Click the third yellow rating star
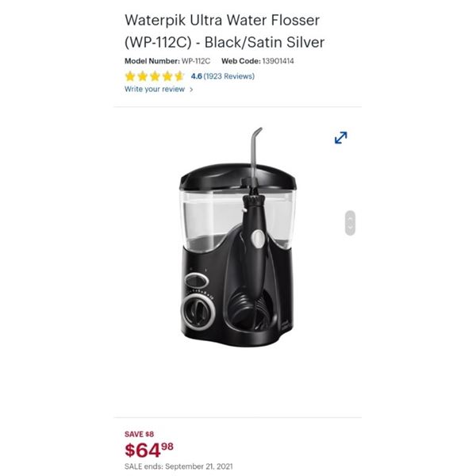 point(155,76)
